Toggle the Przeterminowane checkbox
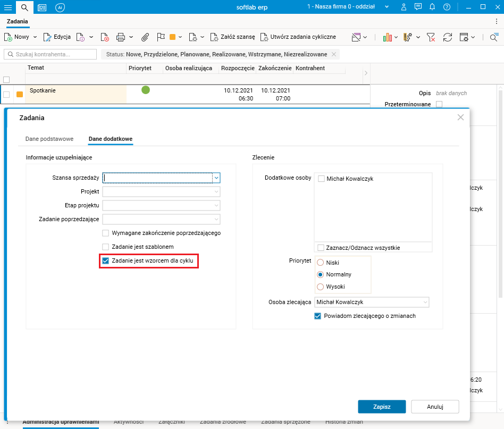The width and height of the screenshot is (504, 429). coord(439,104)
